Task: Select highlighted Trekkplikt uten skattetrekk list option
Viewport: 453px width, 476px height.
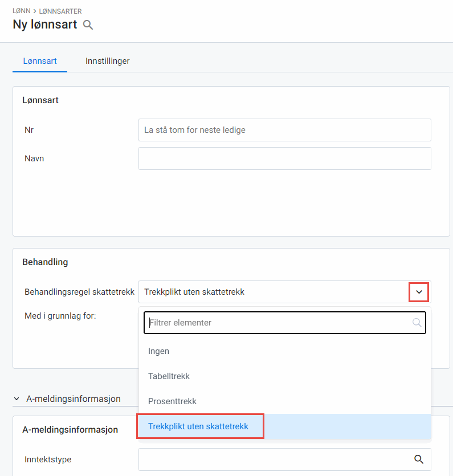Action: click(x=199, y=426)
